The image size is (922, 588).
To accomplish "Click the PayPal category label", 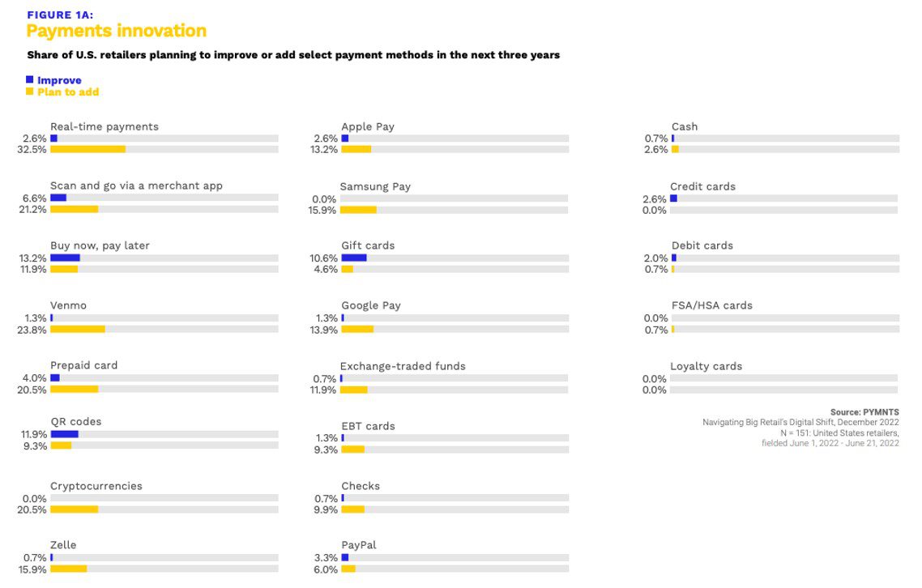I will point(359,545).
